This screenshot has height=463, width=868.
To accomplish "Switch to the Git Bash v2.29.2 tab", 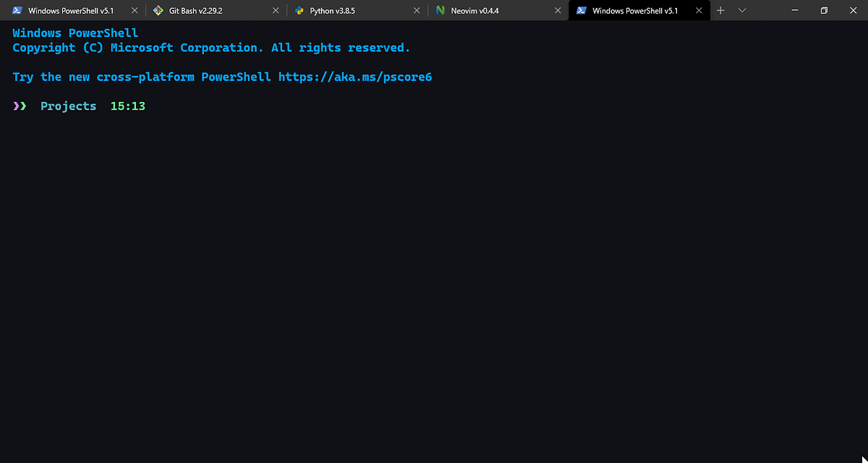I will coord(195,10).
